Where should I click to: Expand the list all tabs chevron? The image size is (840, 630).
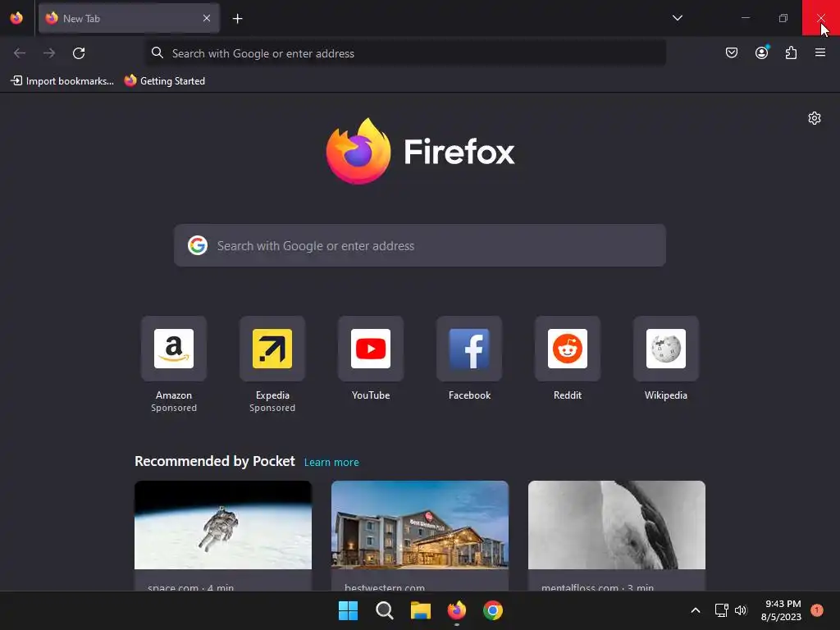coord(677,18)
